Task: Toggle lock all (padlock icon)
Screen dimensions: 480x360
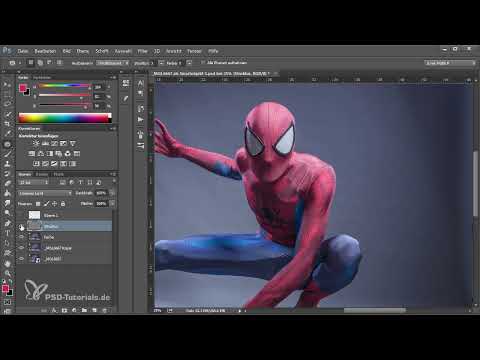Action: (x=63, y=203)
